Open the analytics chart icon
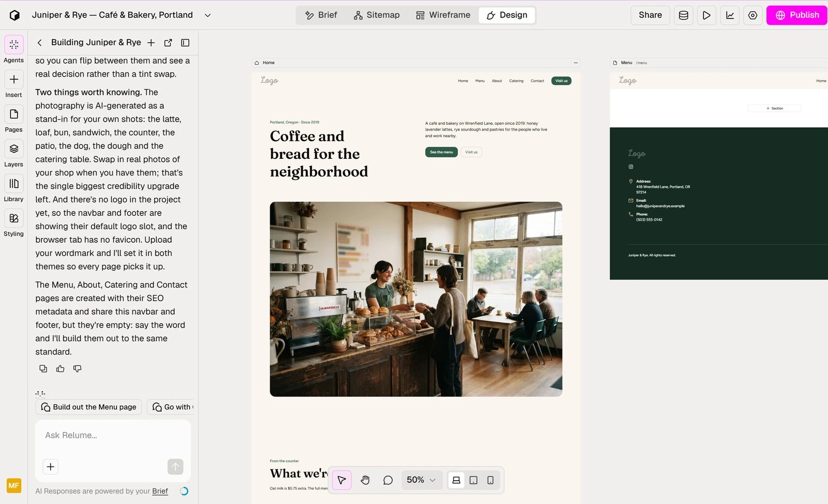 730,15
